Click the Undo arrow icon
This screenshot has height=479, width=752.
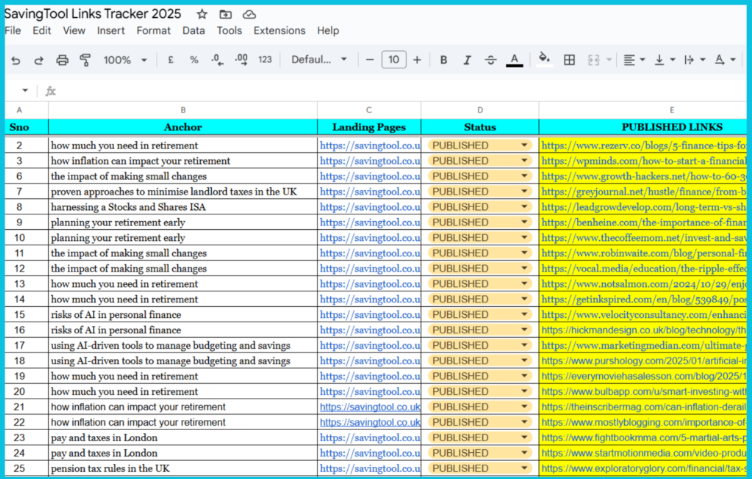pyautogui.click(x=15, y=60)
